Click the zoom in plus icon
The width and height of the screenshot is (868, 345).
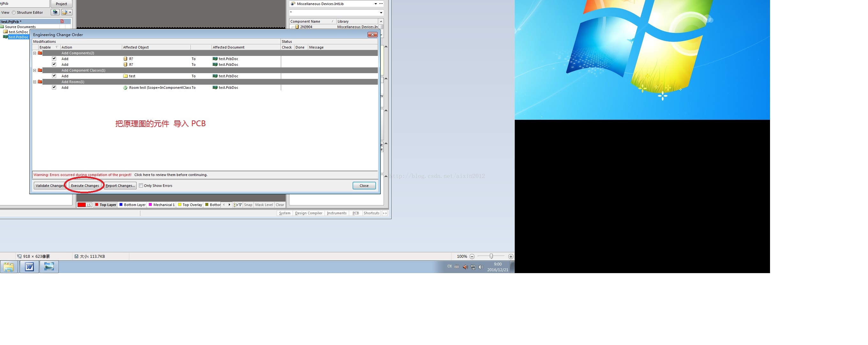pos(511,257)
